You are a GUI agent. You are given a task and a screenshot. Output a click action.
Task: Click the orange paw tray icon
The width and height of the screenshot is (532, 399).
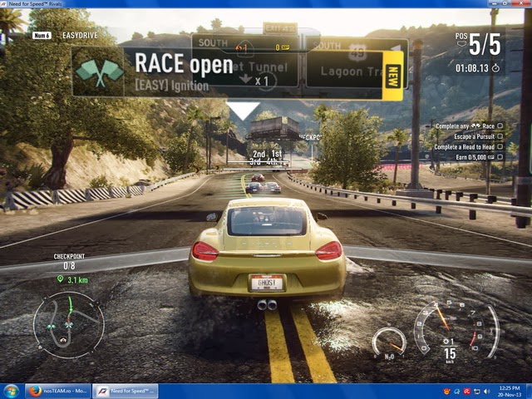click(x=447, y=392)
